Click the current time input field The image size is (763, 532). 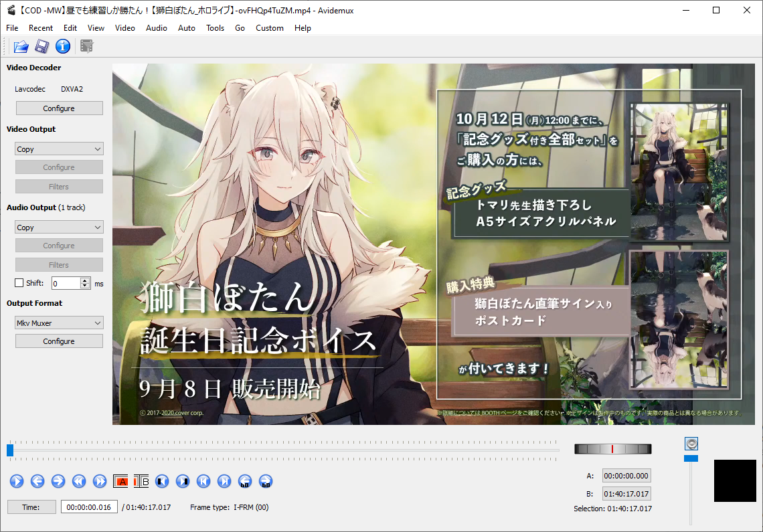pyautogui.click(x=89, y=507)
